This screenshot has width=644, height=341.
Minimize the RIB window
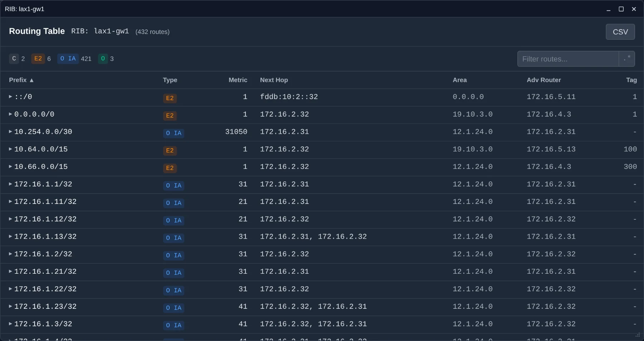click(x=608, y=9)
